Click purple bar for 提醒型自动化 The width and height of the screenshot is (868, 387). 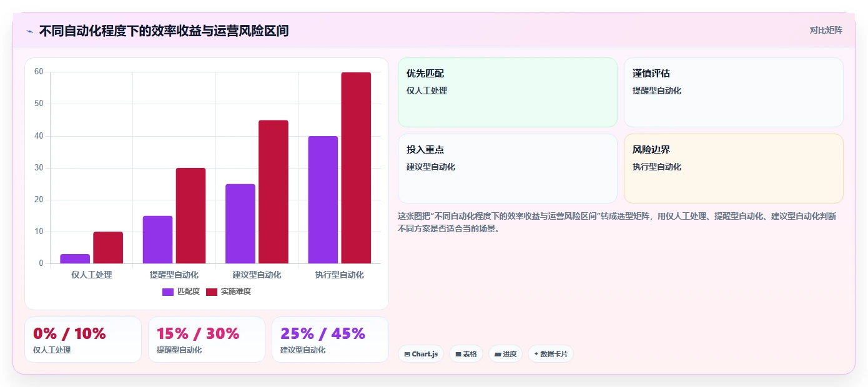tap(157, 240)
